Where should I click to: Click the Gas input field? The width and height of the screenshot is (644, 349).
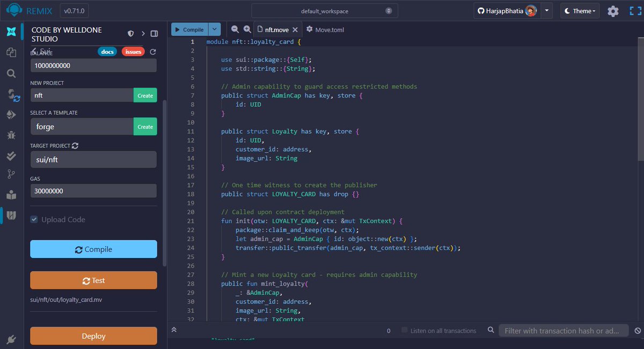pos(93,191)
